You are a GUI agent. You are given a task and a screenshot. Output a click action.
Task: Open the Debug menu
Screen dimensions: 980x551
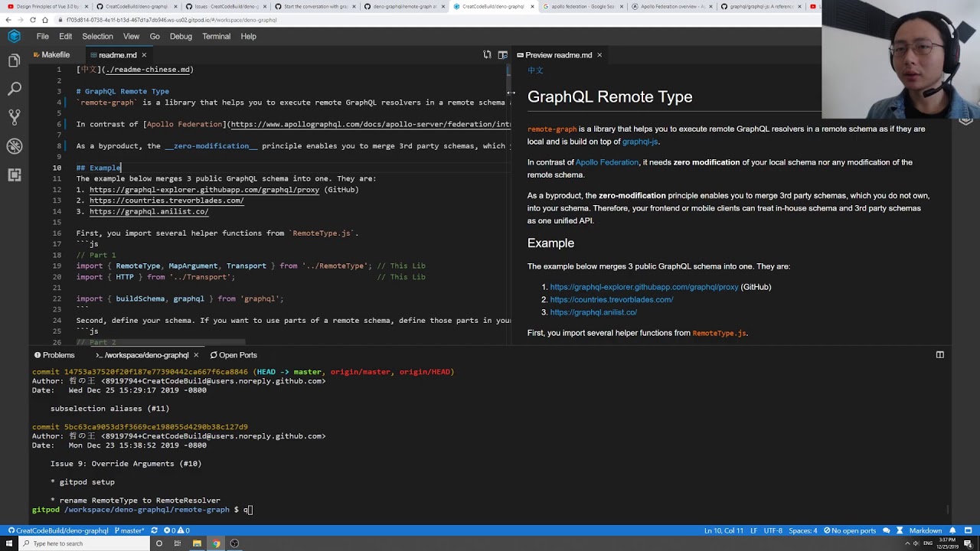coord(181,36)
